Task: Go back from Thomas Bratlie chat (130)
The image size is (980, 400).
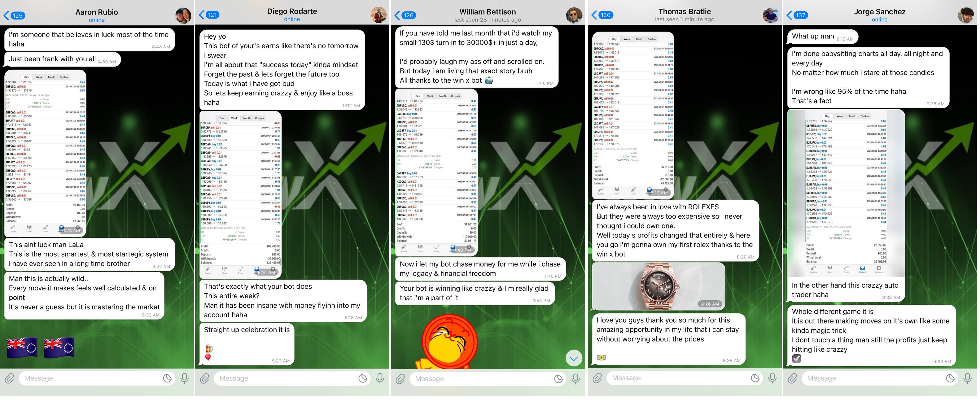Action: pos(602,15)
